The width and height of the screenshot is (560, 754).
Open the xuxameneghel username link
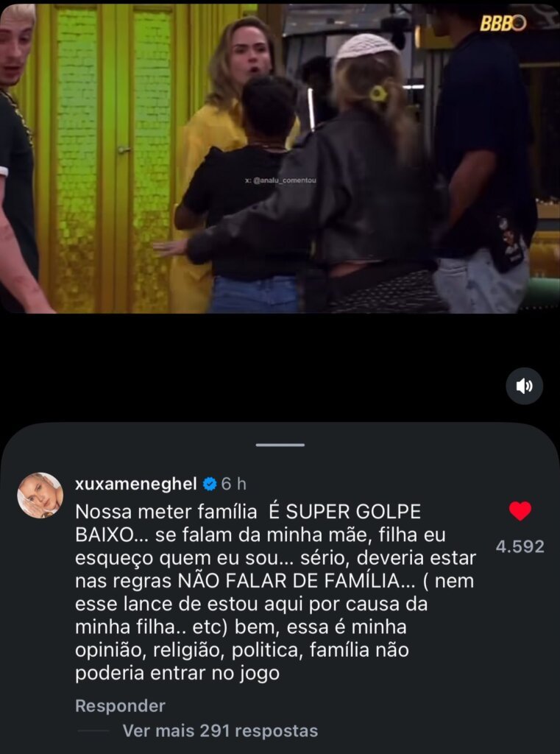[136, 484]
